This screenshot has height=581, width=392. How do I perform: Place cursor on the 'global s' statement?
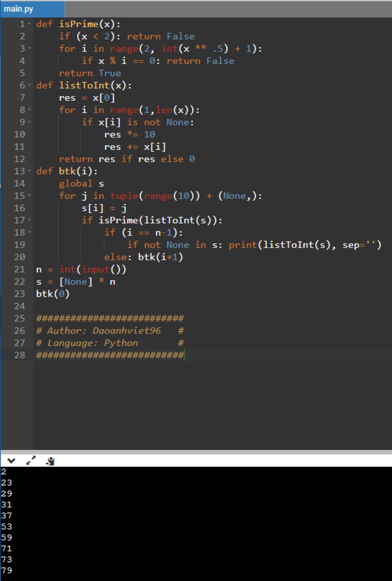tap(81, 184)
